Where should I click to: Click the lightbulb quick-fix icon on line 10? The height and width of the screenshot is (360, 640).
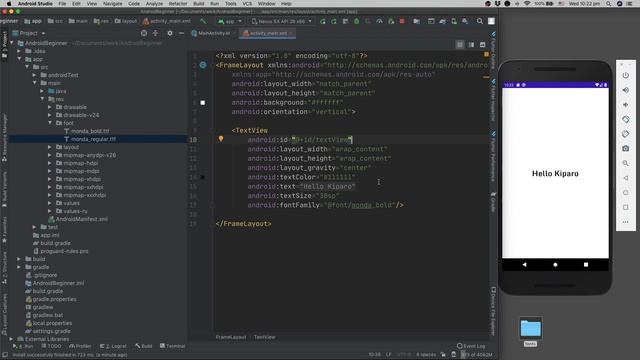[221, 139]
